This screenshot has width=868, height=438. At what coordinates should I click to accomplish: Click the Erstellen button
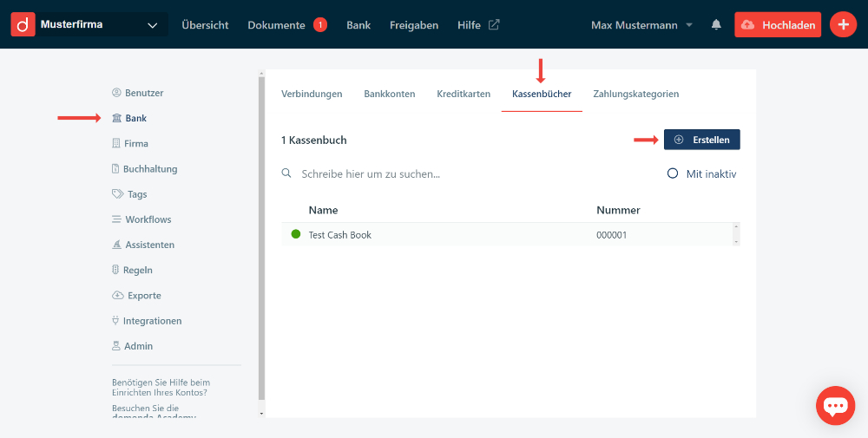pyautogui.click(x=701, y=140)
